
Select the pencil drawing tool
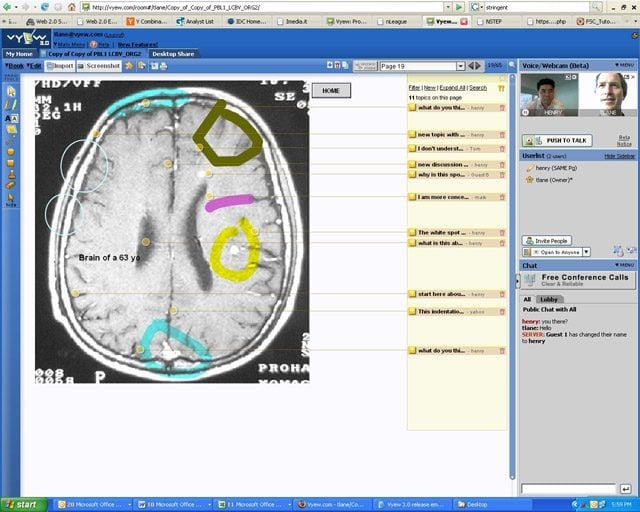pos(11,105)
